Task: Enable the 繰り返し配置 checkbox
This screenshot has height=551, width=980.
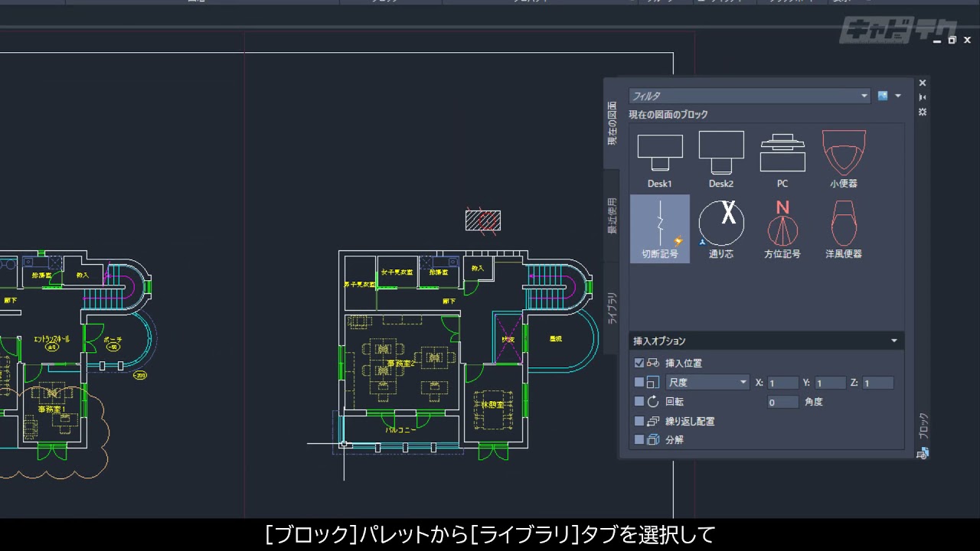Action: (639, 421)
